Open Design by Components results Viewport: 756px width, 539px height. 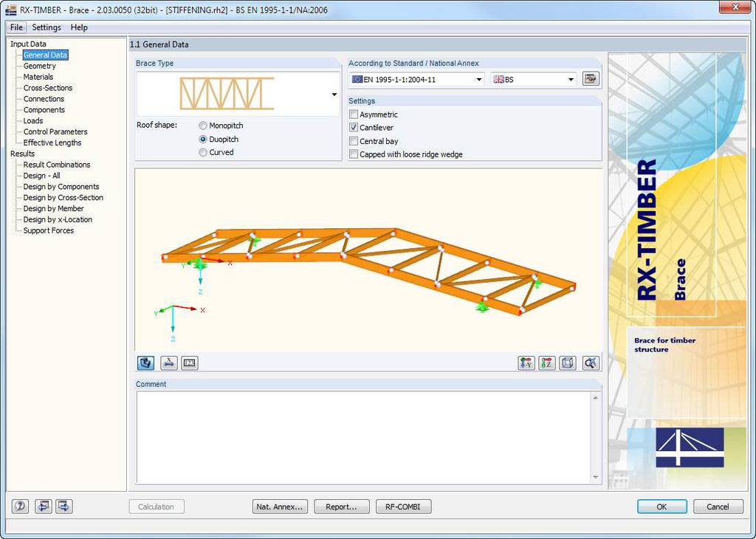pyautogui.click(x=61, y=187)
